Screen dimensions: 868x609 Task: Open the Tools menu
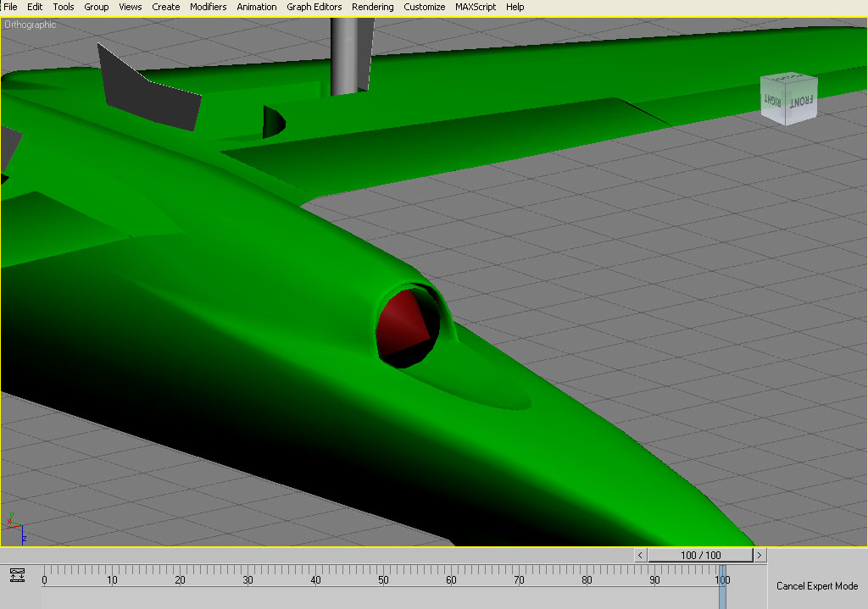pyautogui.click(x=63, y=7)
